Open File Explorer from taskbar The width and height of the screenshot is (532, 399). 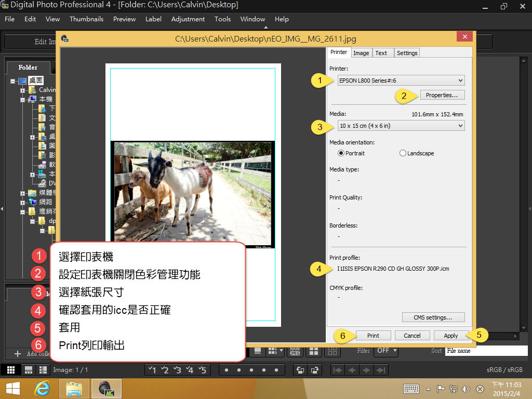coord(74,389)
